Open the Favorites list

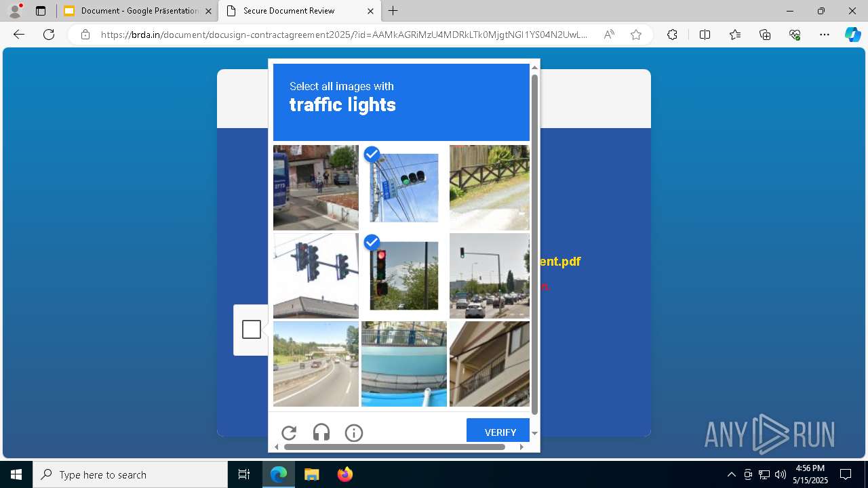735,35
